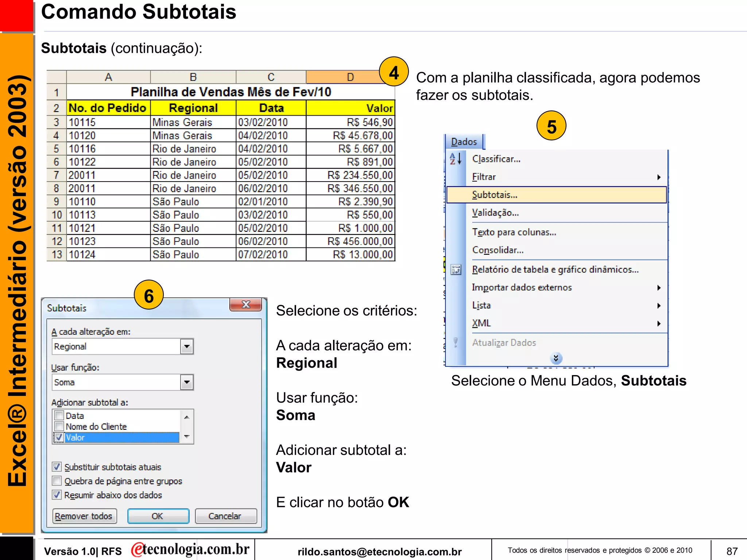This screenshot has height=560, width=747.
Task: Select row header 2
Action: tap(57, 108)
